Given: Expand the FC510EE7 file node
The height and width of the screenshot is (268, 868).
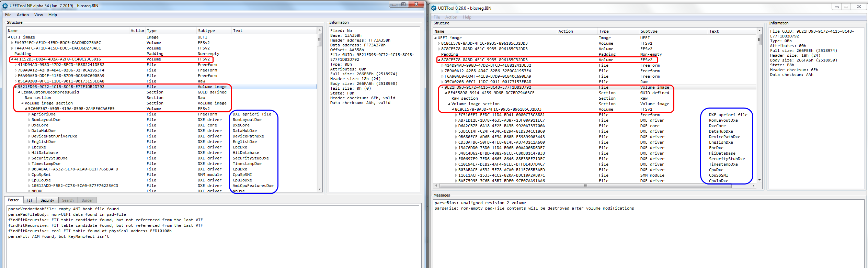Looking at the screenshot, I should (x=456, y=115).
